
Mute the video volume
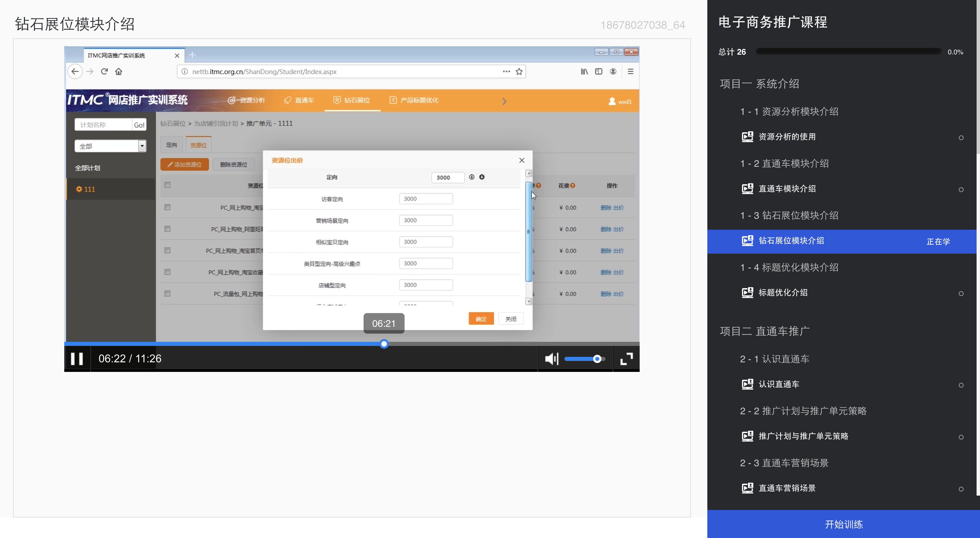pyautogui.click(x=551, y=359)
